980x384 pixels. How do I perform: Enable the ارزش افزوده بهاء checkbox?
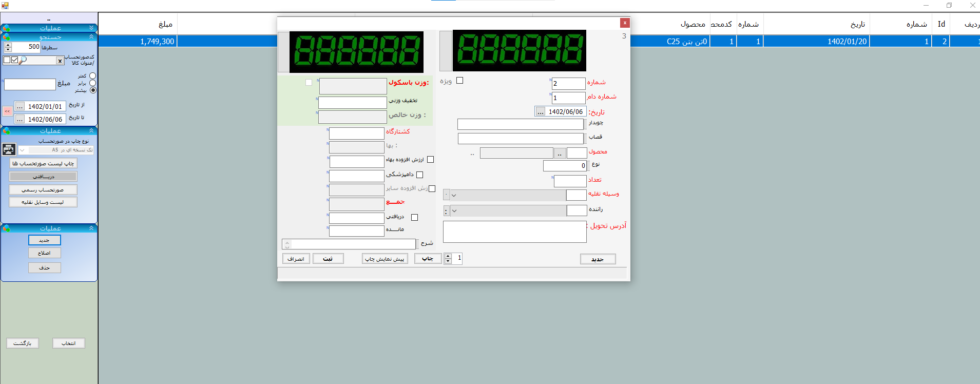click(430, 160)
